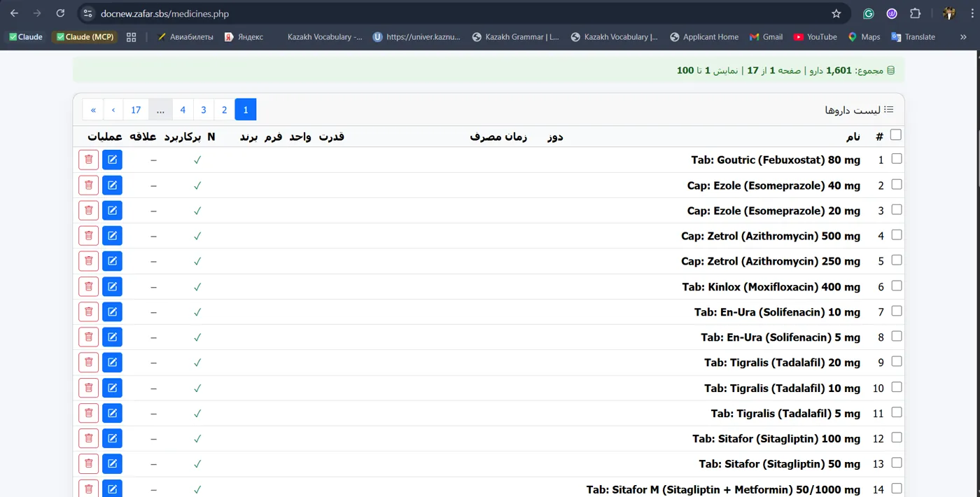Check the box for row 12 Sitafor 100 mg
The width and height of the screenshot is (980, 497).
click(x=896, y=437)
